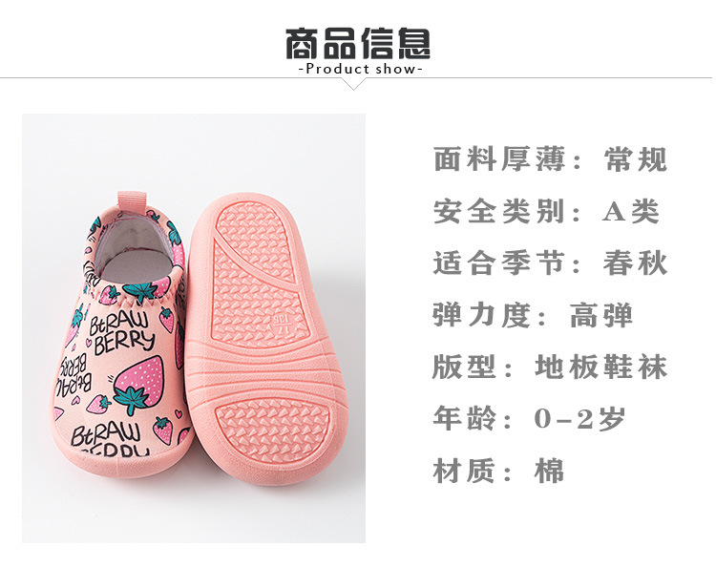The width and height of the screenshot is (716, 588).
Task: Click the 适合季节：春秋 line
Action: point(550,263)
